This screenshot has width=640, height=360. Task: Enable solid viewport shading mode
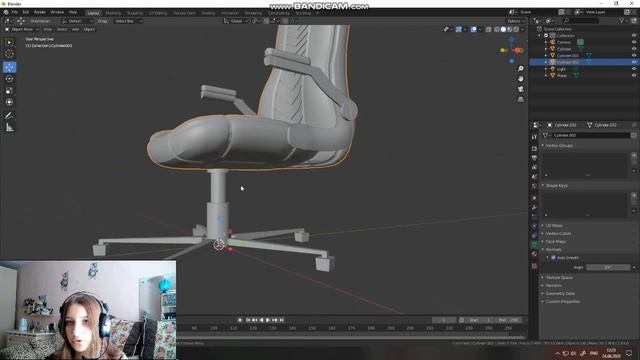(503, 29)
